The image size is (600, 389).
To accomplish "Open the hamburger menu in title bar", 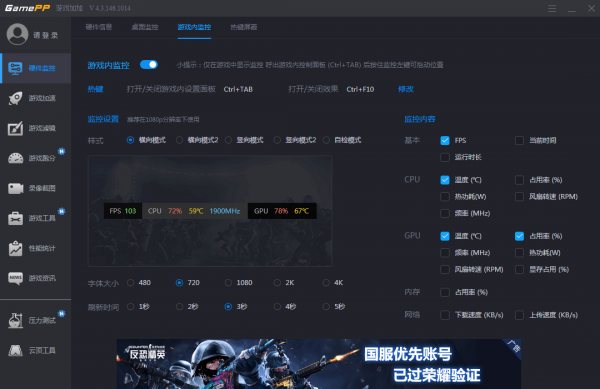I will pos(552,8).
